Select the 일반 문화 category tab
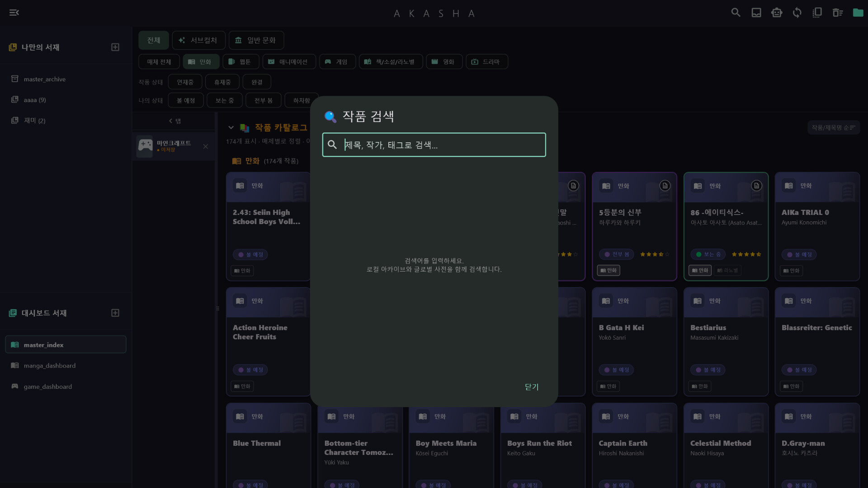This screenshot has height=488, width=868. pyautogui.click(x=256, y=40)
